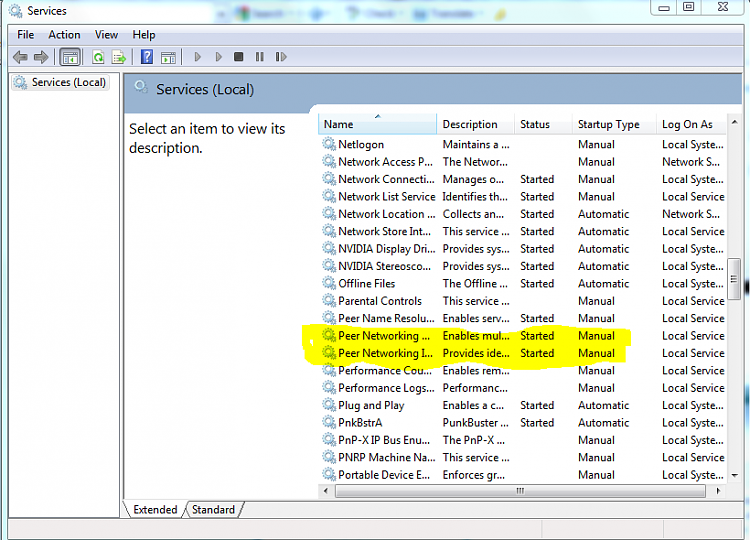The height and width of the screenshot is (540, 750).
Task: Click the Restart Service icon
Action: coord(281,57)
